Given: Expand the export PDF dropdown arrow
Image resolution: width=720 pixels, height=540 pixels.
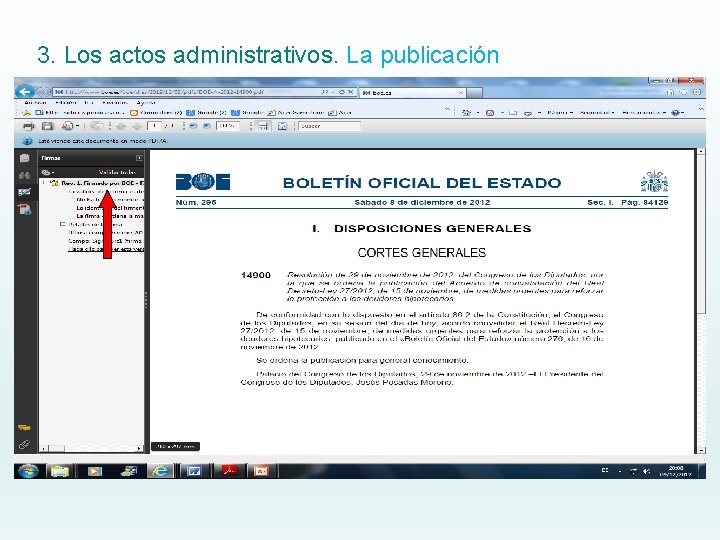Looking at the screenshot, I should pyautogui.click(x=78, y=126).
